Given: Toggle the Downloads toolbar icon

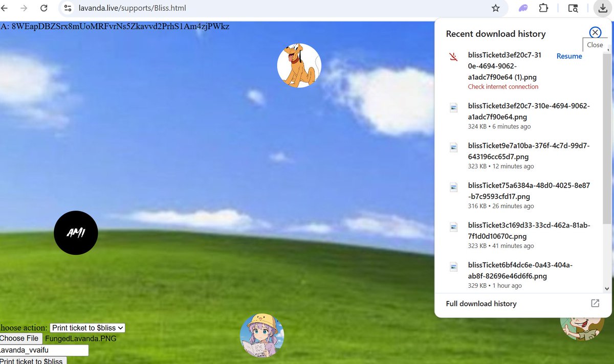Looking at the screenshot, I should (602, 8).
